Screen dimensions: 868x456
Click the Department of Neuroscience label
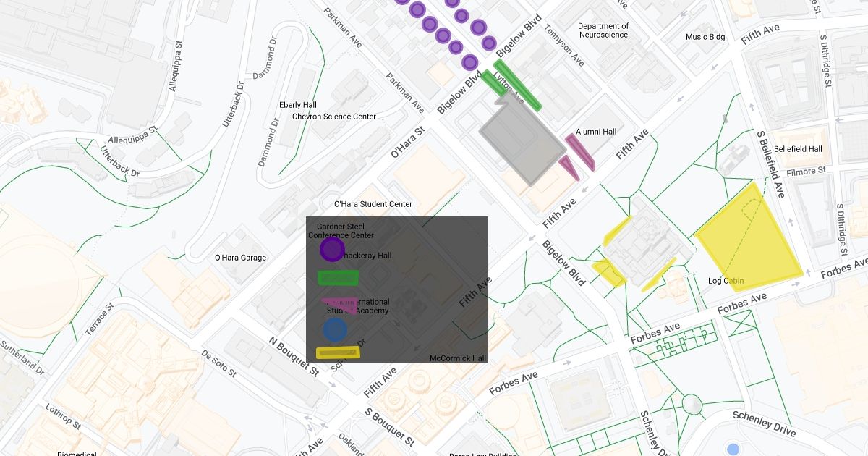click(603, 30)
